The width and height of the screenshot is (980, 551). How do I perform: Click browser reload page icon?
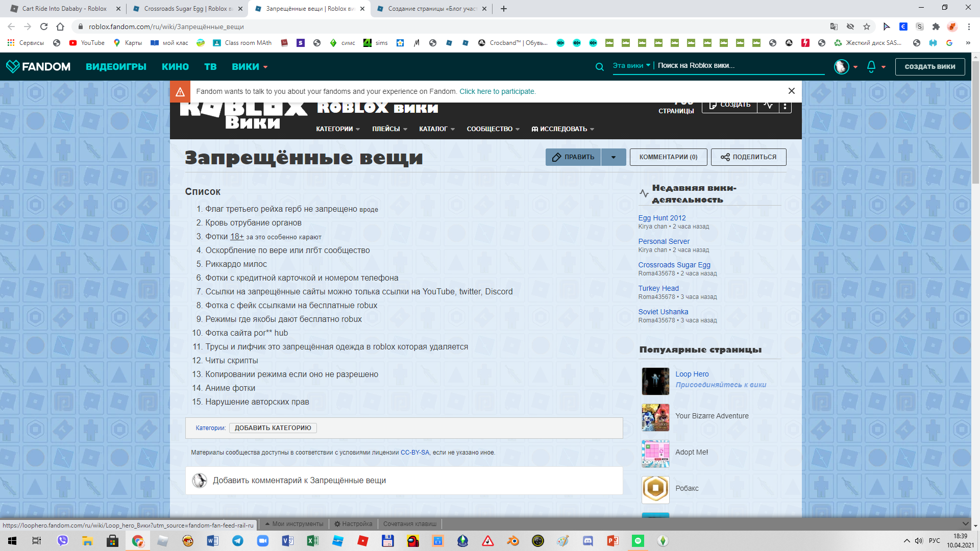(44, 27)
